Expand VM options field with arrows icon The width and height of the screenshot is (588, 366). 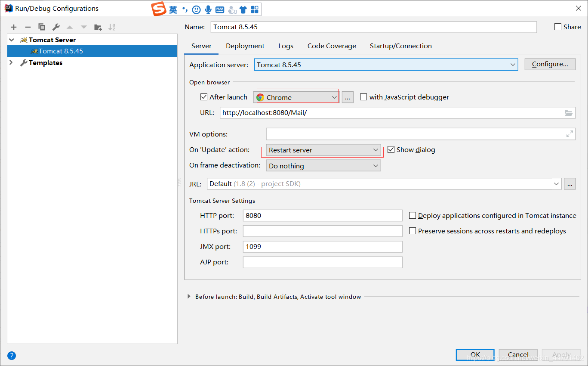[570, 134]
